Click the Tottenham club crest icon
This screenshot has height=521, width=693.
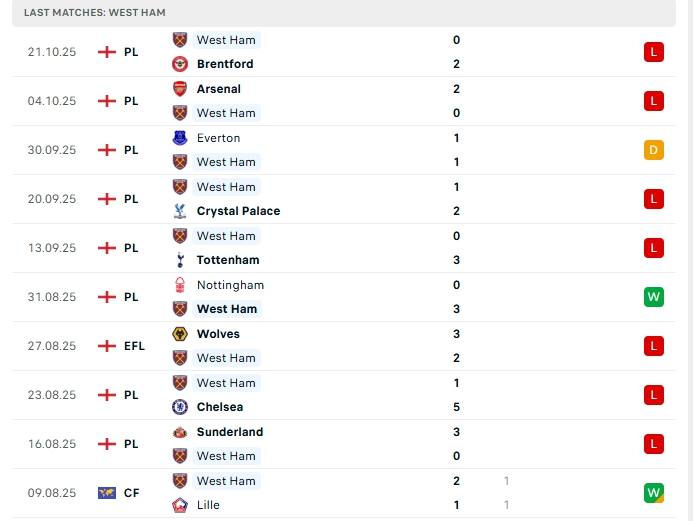click(180, 260)
